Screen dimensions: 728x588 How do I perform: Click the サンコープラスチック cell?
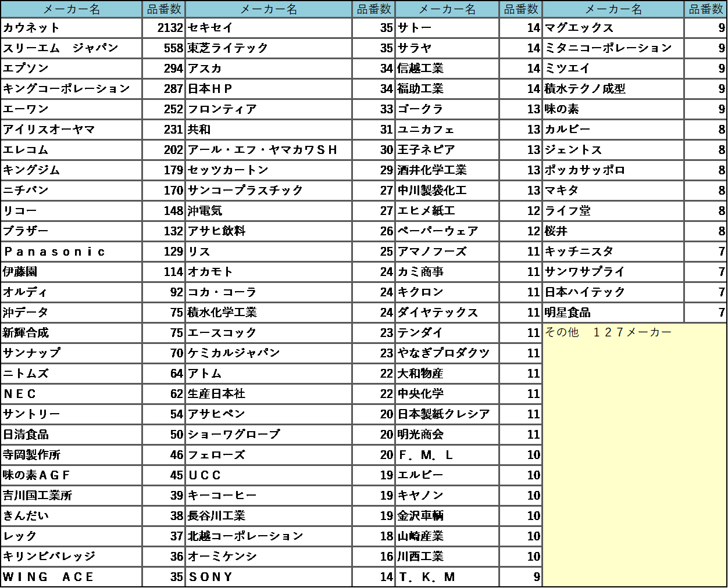pyautogui.click(x=269, y=191)
